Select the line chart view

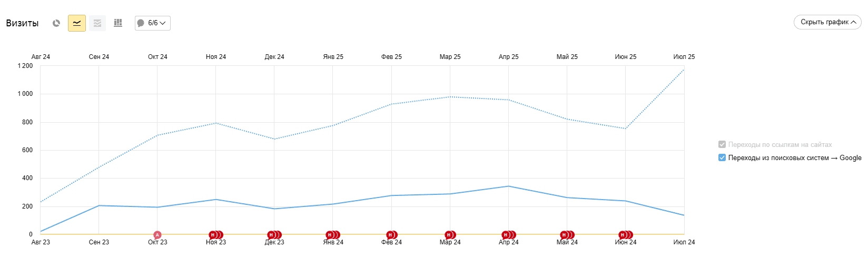[x=77, y=23]
